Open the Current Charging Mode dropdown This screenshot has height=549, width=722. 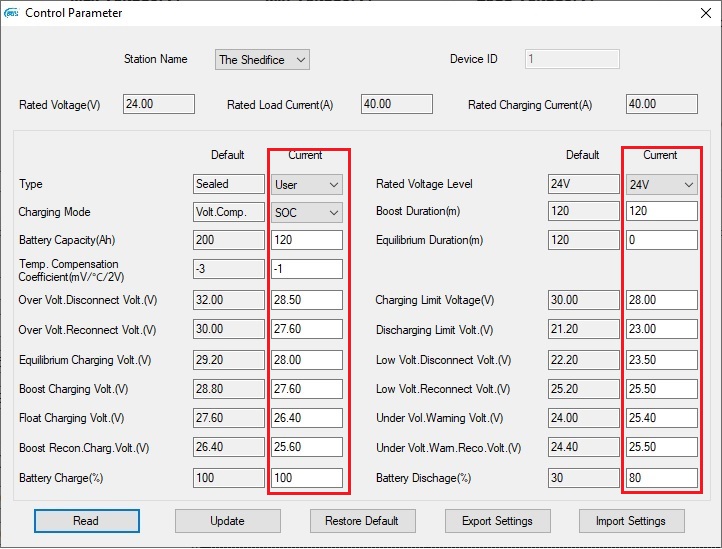tap(307, 213)
